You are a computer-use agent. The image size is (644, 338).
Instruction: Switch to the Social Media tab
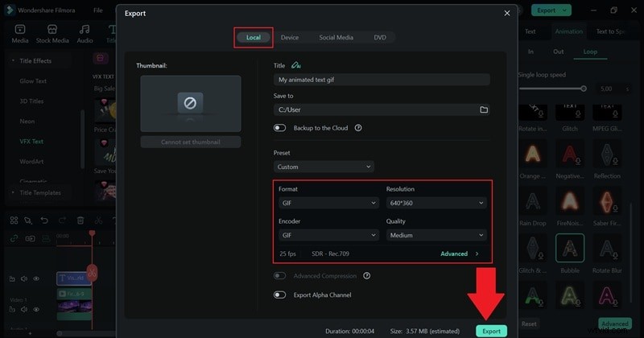[336, 38]
